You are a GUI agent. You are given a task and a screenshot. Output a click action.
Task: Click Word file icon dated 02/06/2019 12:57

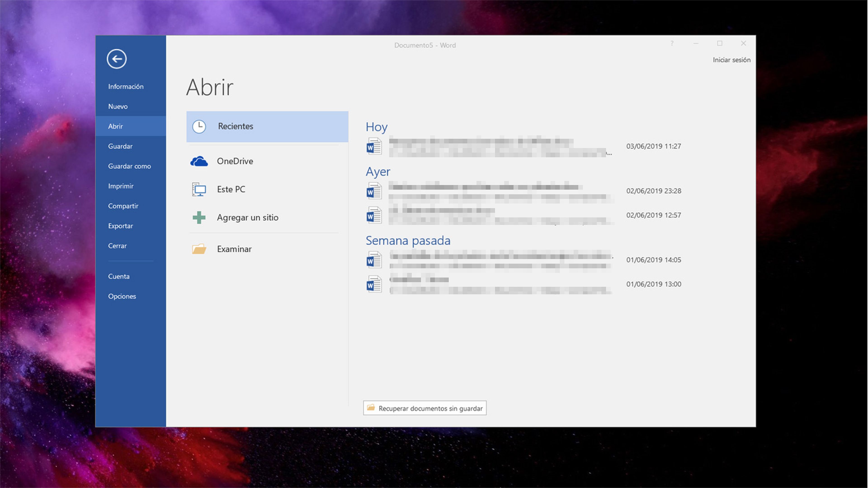tap(374, 215)
